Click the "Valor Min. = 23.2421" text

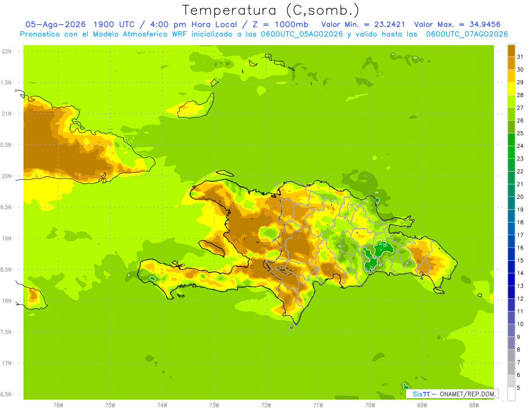pyautogui.click(x=363, y=24)
